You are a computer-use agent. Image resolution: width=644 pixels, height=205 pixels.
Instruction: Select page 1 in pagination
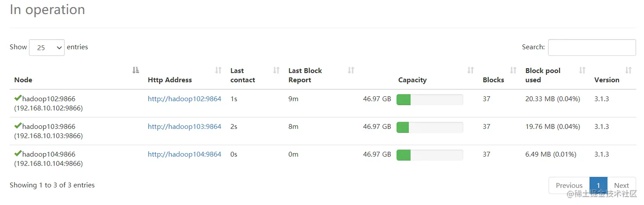pos(598,185)
